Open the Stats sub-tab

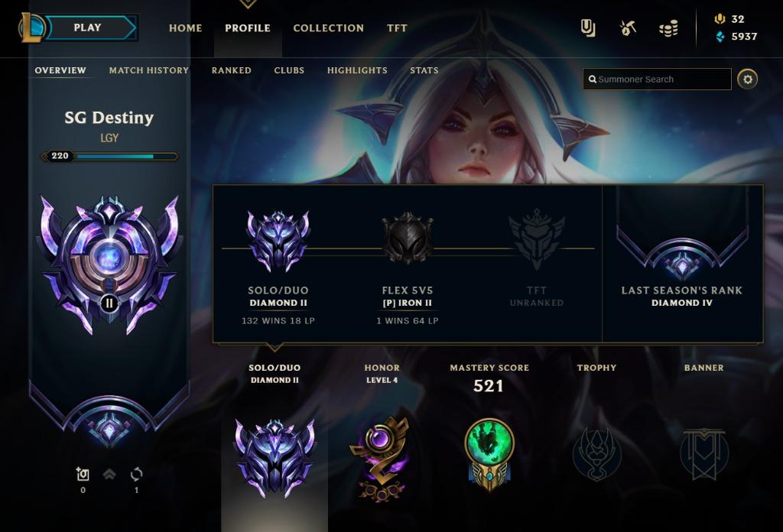click(424, 70)
